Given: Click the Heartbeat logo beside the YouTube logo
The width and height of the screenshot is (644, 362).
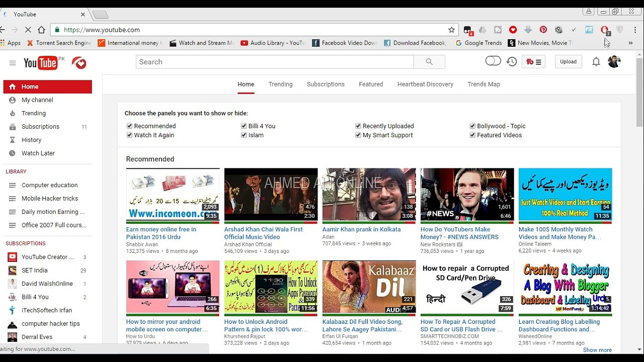Looking at the screenshot, I should [x=79, y=63].
